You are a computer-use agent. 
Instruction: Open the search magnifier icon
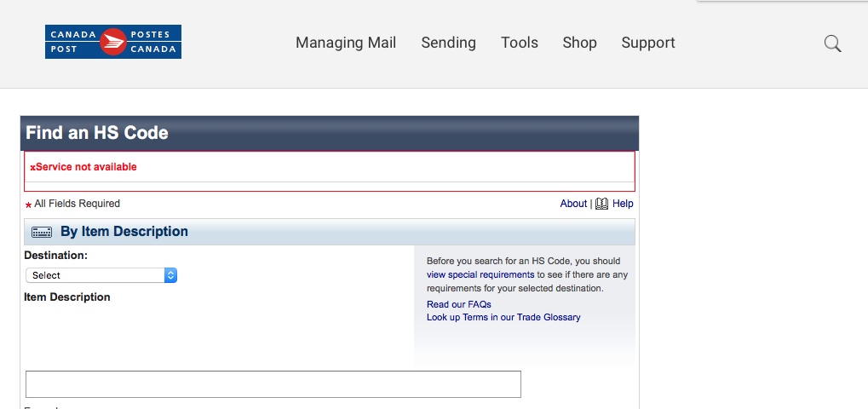(x=832, y=43)
